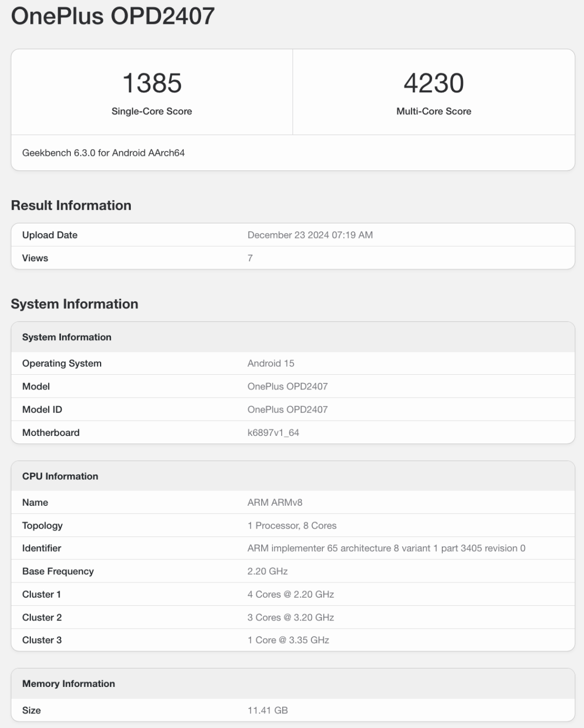Image resolution: width=584 pixels, height=728 pixels.
Task: Select the 2.20 GHz base frequency value
Action: [268, 572]
